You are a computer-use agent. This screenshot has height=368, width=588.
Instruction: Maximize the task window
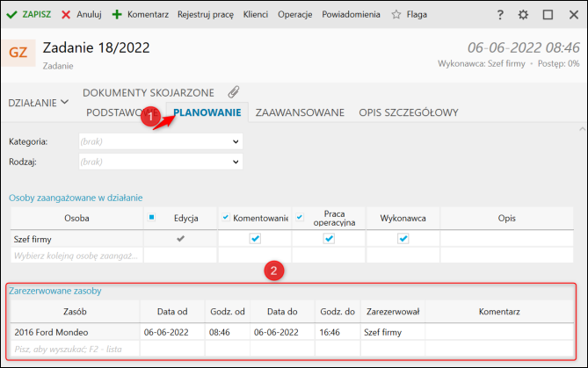[x=548, y=15]
